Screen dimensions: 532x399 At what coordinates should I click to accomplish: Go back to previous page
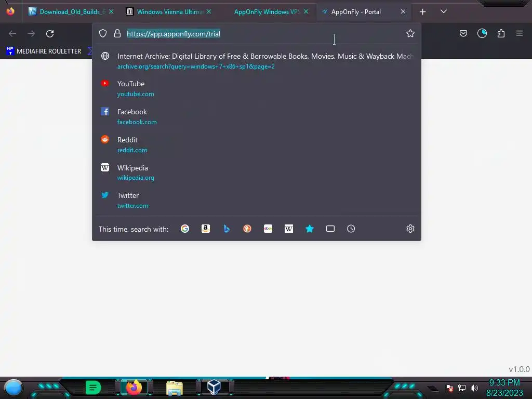(12, 34)
